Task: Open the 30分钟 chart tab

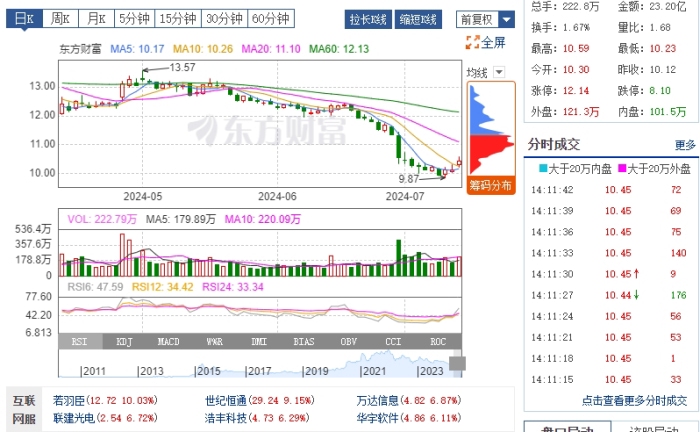Action: pyautogui.click(x=224, y=19)
